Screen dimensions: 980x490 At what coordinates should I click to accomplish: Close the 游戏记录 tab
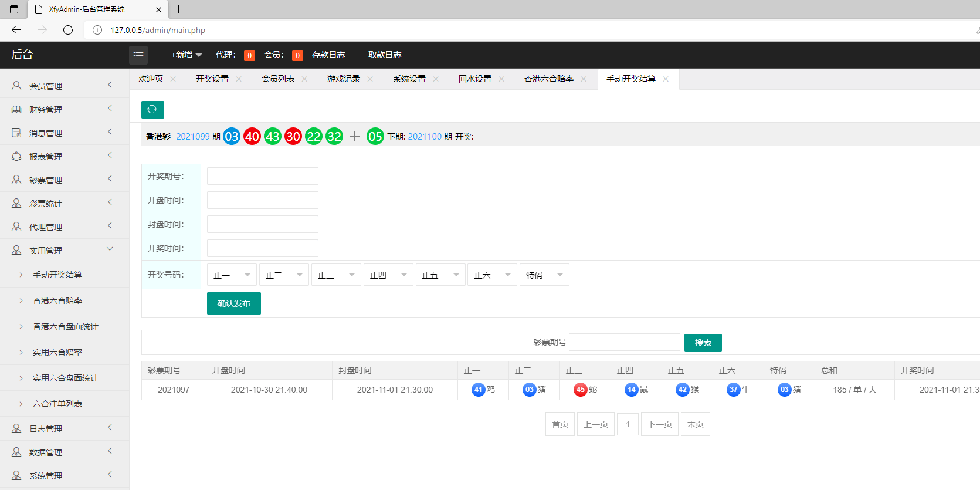pyautogui.click(x=370, y=79)
